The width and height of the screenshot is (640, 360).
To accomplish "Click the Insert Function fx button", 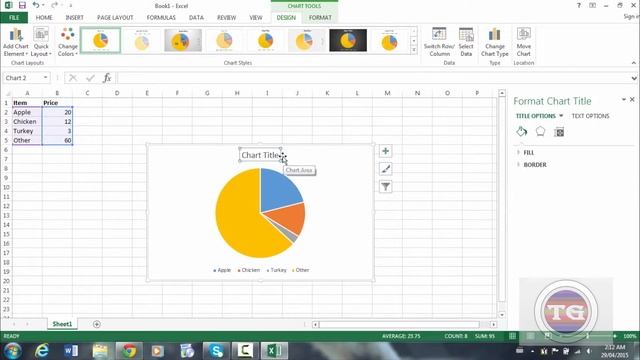I will [x=107, y=78].
